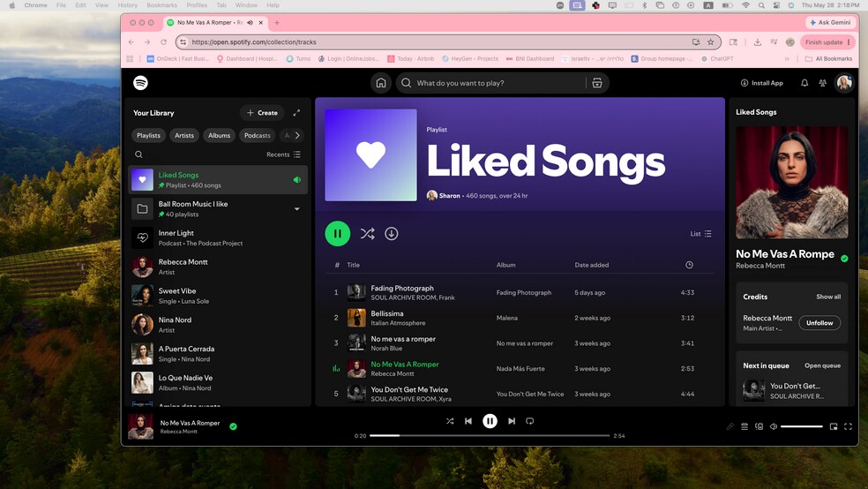This screenshot has height=489, width=868.
Task: Open the queue from Next in queue
Action: 823,365
